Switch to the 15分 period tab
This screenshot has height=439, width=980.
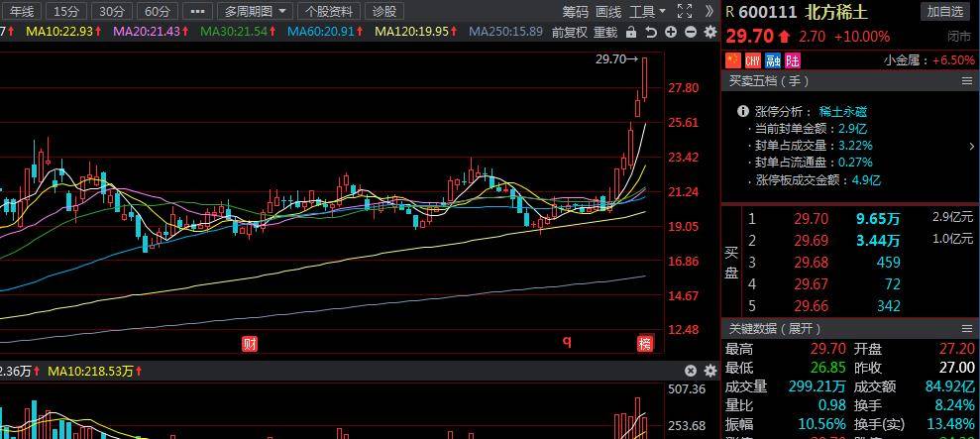click(x=66, y=11)
